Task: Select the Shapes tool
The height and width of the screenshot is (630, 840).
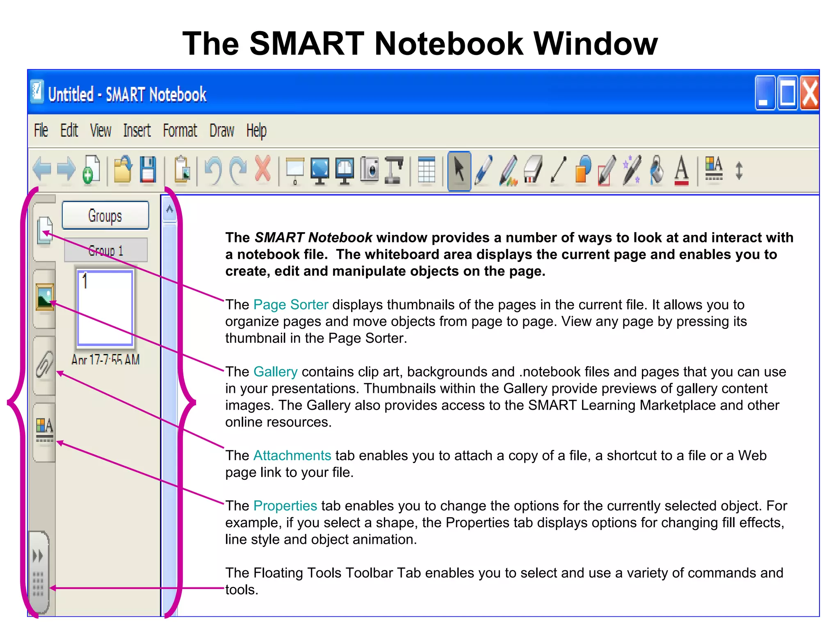Action: [583, 169]
